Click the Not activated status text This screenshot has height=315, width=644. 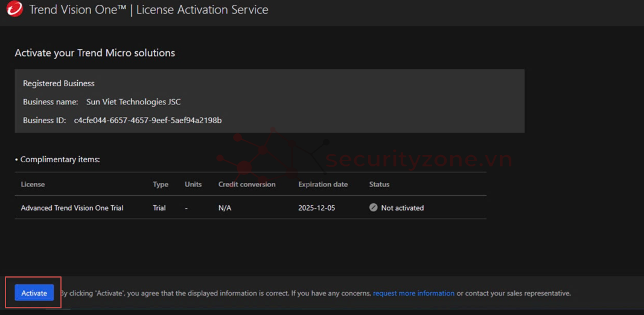tap(402, 208)
